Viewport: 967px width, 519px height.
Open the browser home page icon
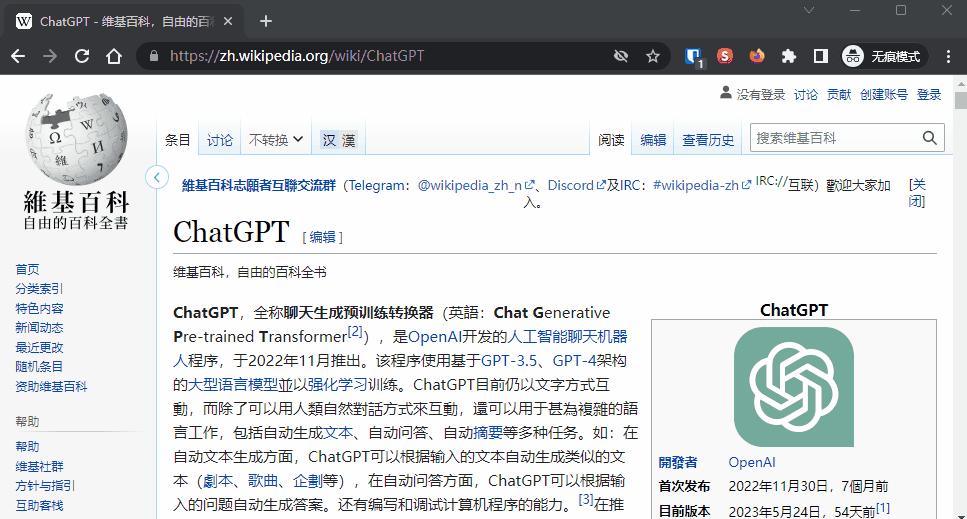pos(114,56)
